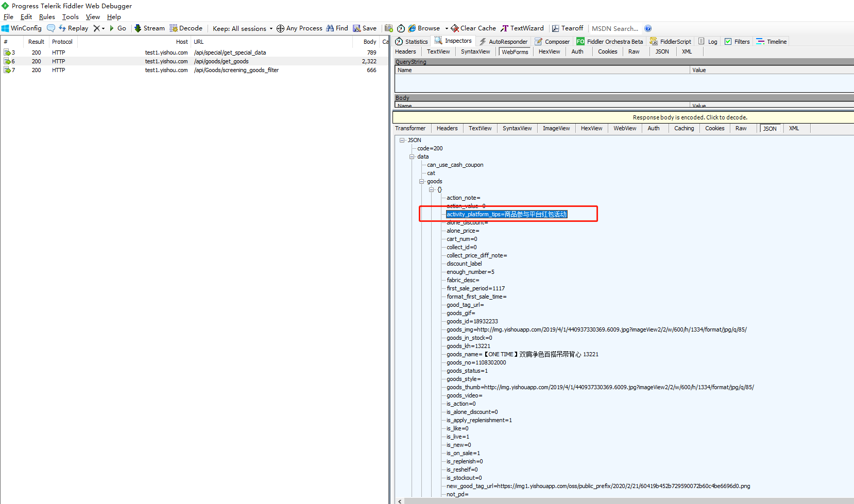Switch to AutoResponder tab
This screenshot has height=504, width=854.
tap(503, 42)
